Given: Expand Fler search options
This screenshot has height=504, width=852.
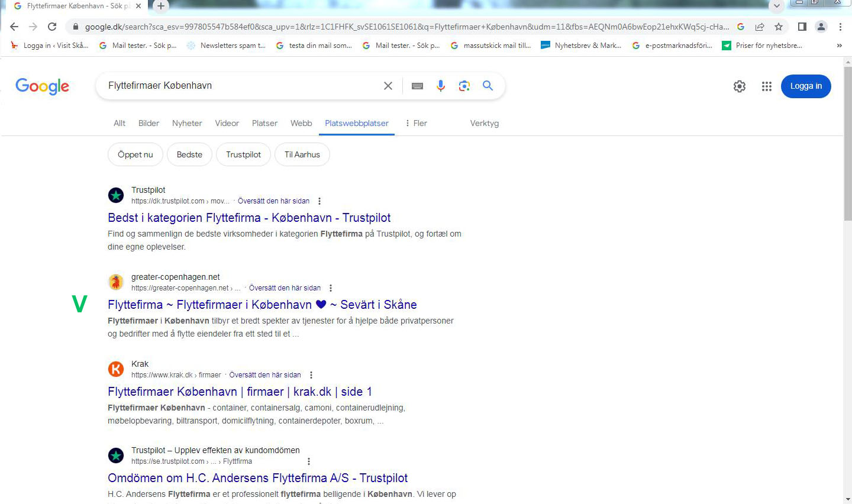Looking at the screenshot, I should 416,123.
